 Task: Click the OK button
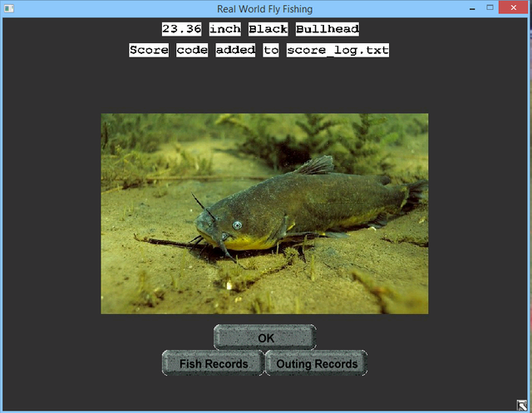click(265, 337)
